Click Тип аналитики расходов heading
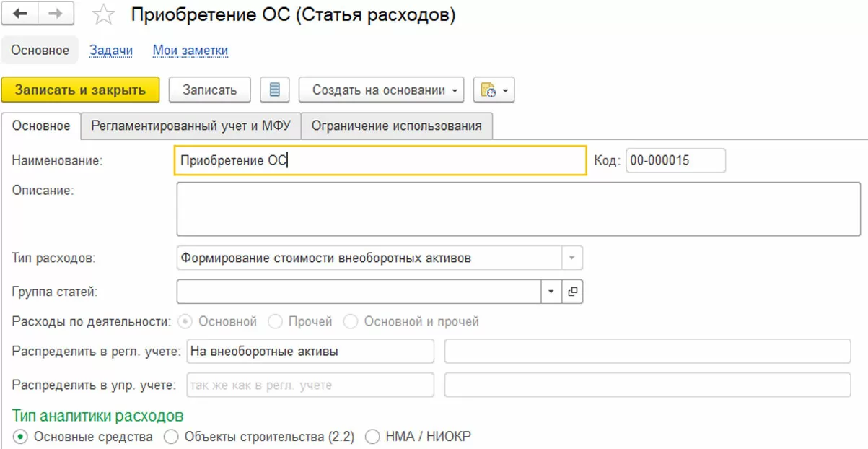 pyautogui.click(x=97, y=416)
